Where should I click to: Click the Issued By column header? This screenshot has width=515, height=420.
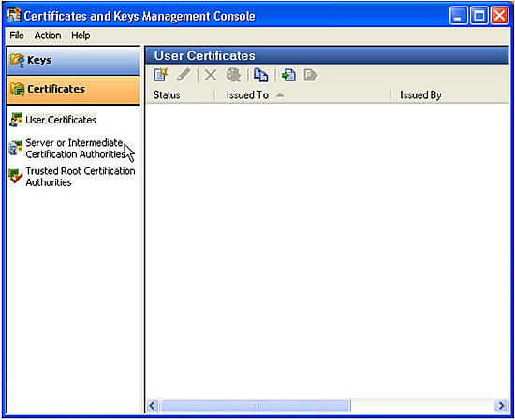pos(450,95)
